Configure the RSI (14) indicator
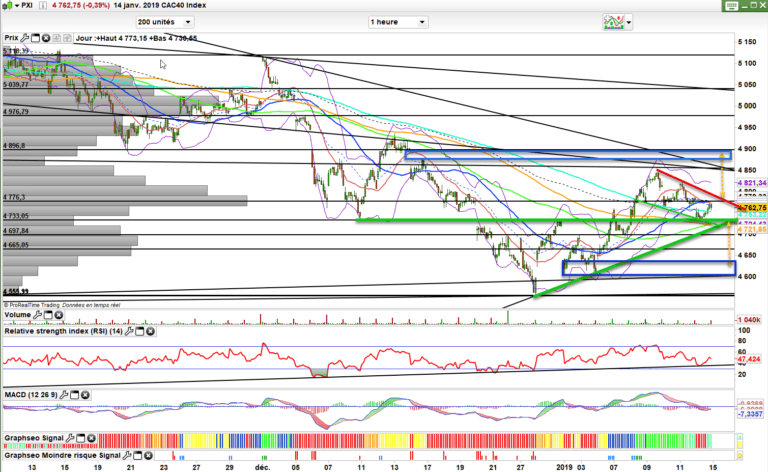The height and width of the screenshot is (472, 768). [x=127, y=330]
